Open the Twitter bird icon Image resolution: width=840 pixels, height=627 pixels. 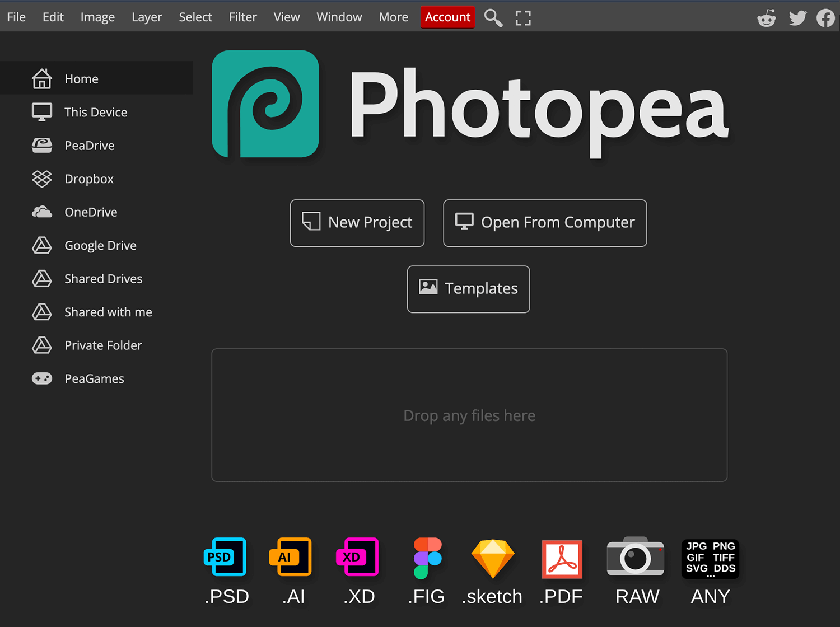click(x=797, y=18)
